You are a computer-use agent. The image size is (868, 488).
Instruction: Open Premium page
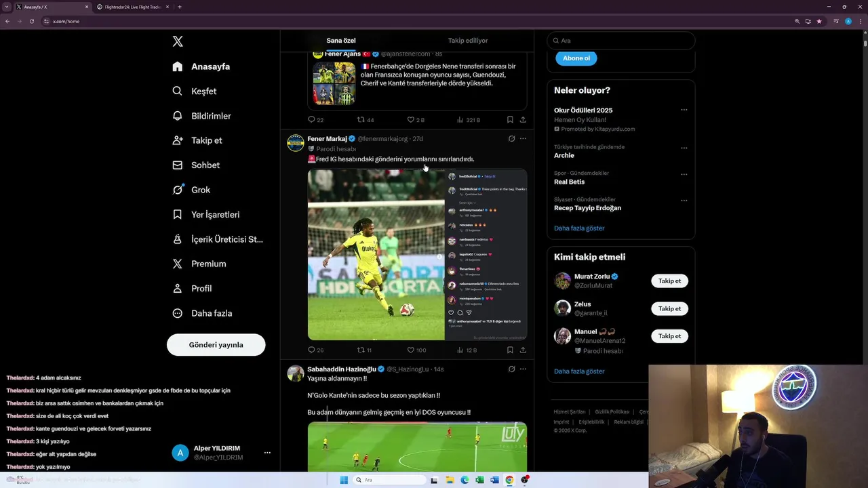[x=199, y=264]
